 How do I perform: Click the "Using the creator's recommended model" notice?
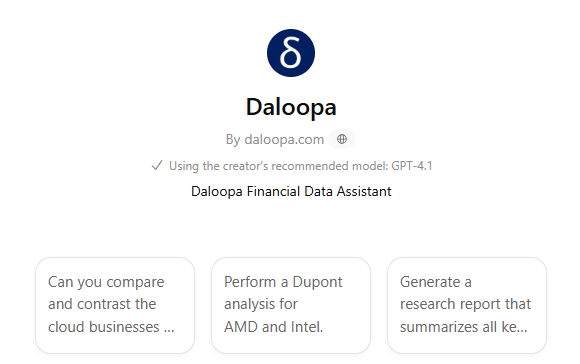pyautogui.click(x=291, y=166)
